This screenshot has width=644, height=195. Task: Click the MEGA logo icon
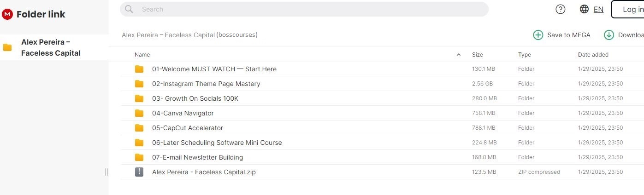tap(7, 14)
